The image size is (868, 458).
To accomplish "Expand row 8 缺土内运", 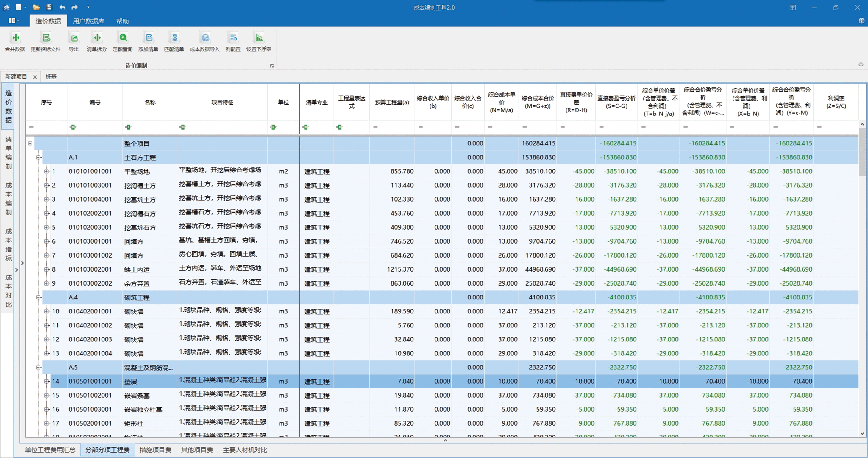I will point(46,269).
